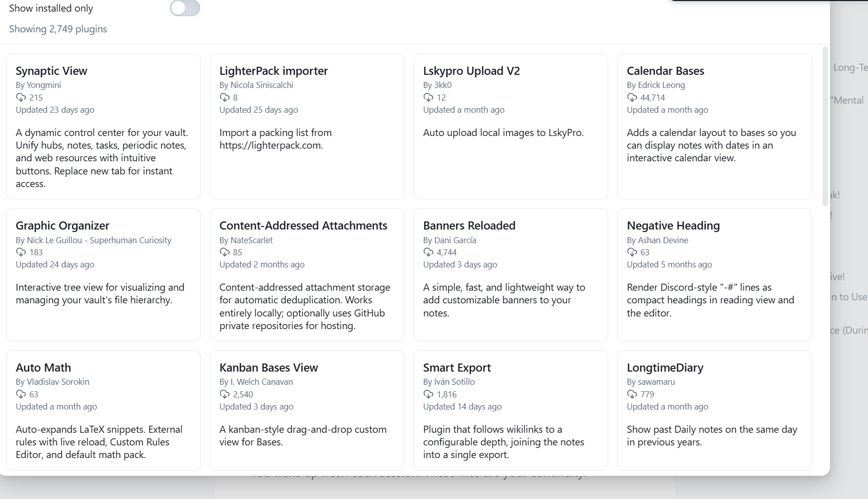Viewport: 868px width, 499px height.
Task: Open the Synaptic View plugin card
Action: coord(103,126)
